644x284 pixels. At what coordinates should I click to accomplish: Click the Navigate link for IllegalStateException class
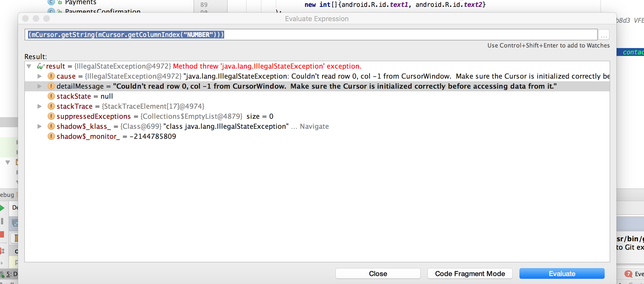[314, 126]
